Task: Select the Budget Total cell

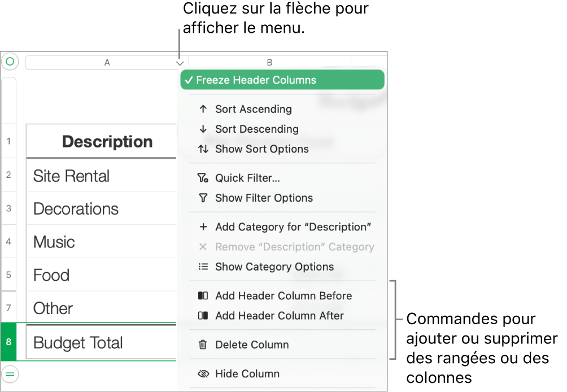Action: click(x=79, y=342)
